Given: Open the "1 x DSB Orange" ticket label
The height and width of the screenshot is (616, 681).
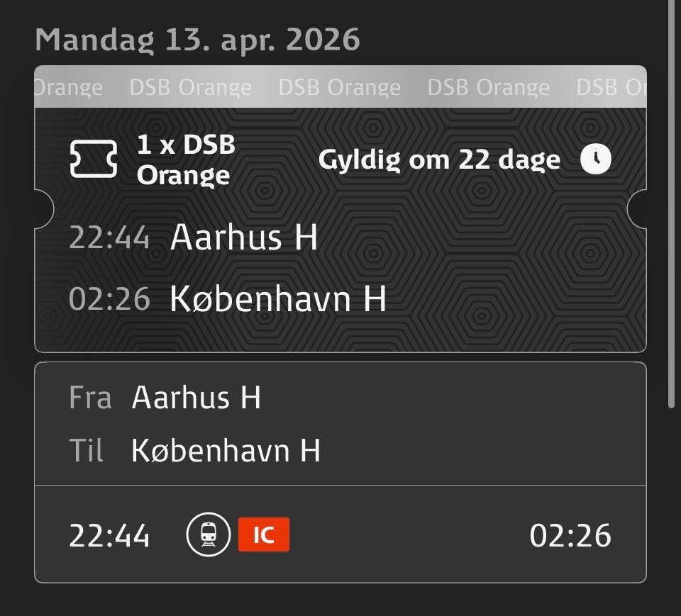Looking at the screenshot, I should click(x=186, y=159).
